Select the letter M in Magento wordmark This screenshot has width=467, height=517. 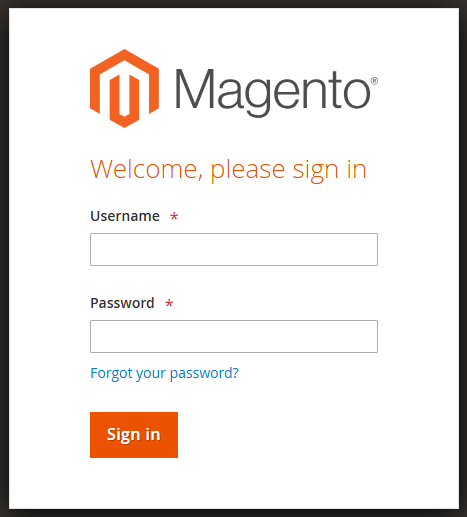(x=194, y=89)
